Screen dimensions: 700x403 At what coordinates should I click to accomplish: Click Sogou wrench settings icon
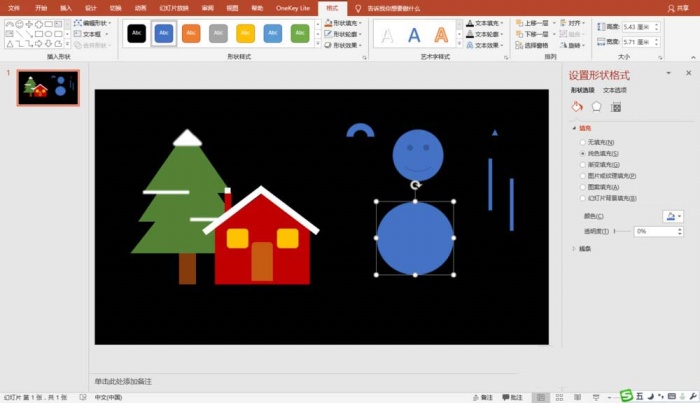click(693, 396)
